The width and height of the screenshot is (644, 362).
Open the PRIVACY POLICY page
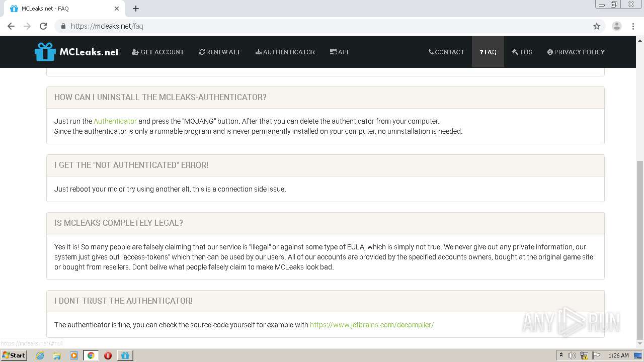pyautogui.click(x=576, y=52)
